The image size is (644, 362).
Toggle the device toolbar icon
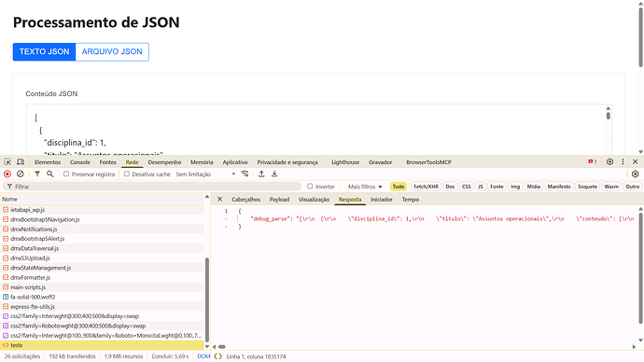pos(21,162)
